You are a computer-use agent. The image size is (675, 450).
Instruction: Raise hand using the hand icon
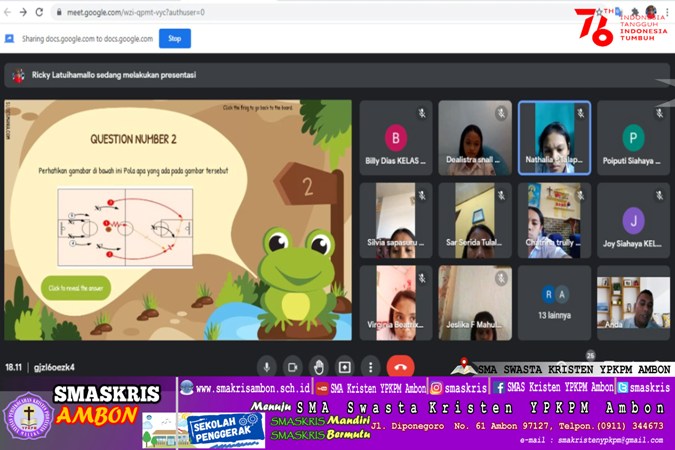(319, 367)
